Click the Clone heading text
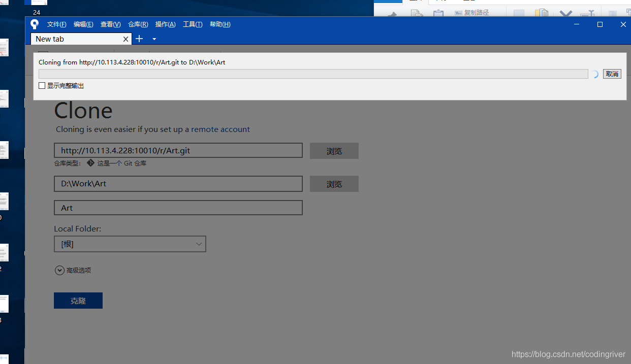This screenshot has width=631, height=364. pos(83,111)
